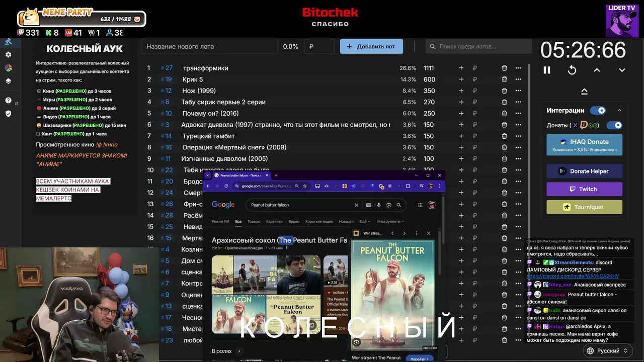Screen dimensions: 644x362
Task: Click Перейти button under the poster
Action: click(420, 359)
